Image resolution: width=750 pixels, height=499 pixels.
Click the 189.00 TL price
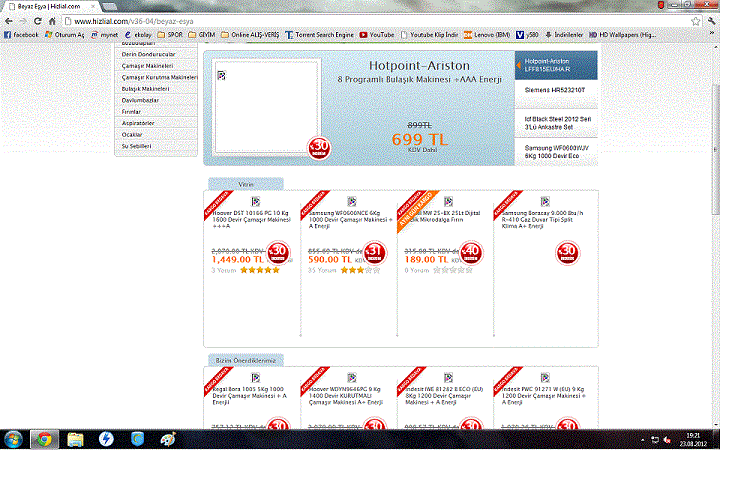(x=427, y=259)
